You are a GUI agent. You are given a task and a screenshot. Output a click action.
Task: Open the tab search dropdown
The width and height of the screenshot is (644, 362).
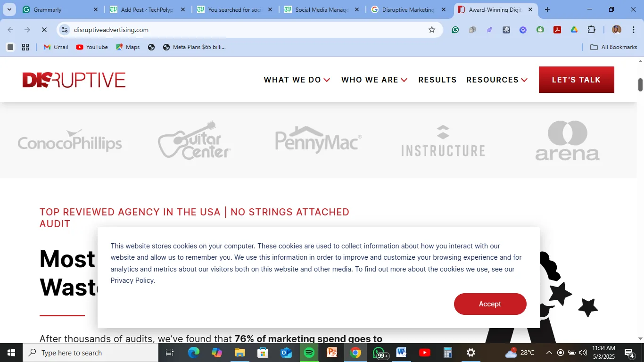[x=9, y=9]
